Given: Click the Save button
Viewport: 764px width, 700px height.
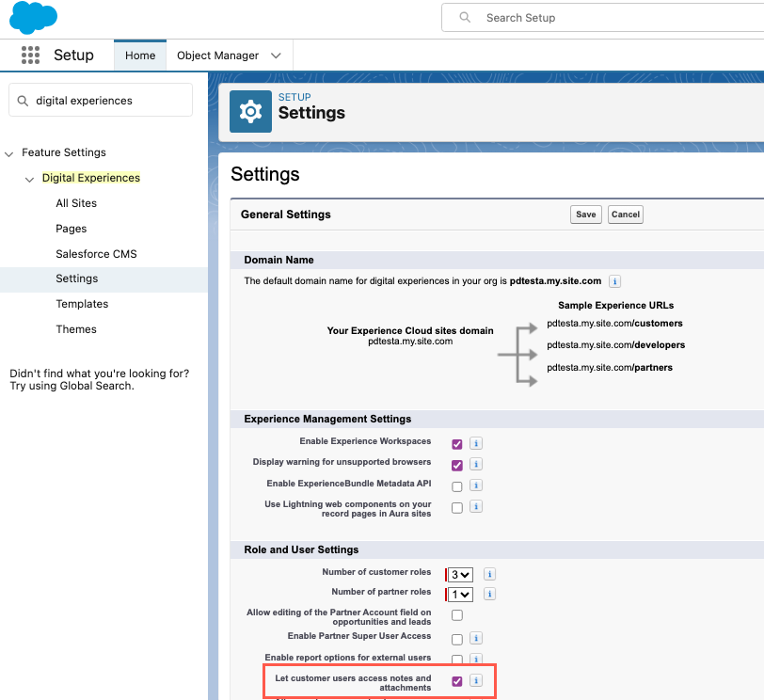Looking at the screenshot, I should pos(585,215).
